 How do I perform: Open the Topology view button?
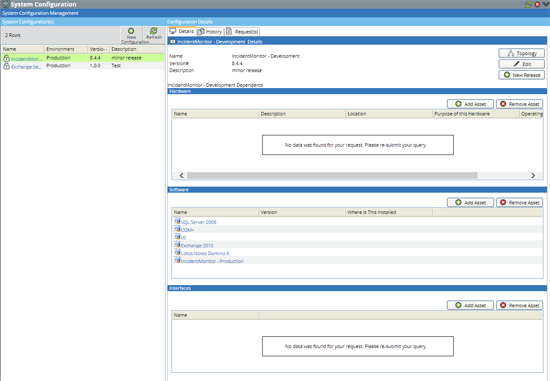pos(522,53)
